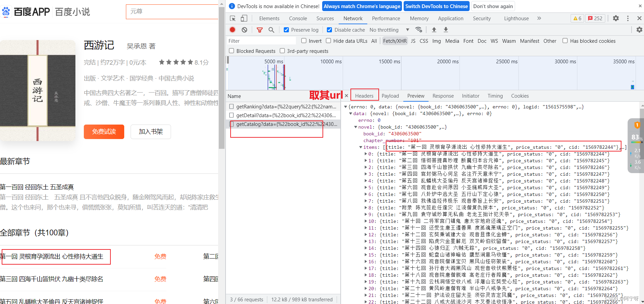
Task: Toggle the device toolbar icon
Action: 244,19
